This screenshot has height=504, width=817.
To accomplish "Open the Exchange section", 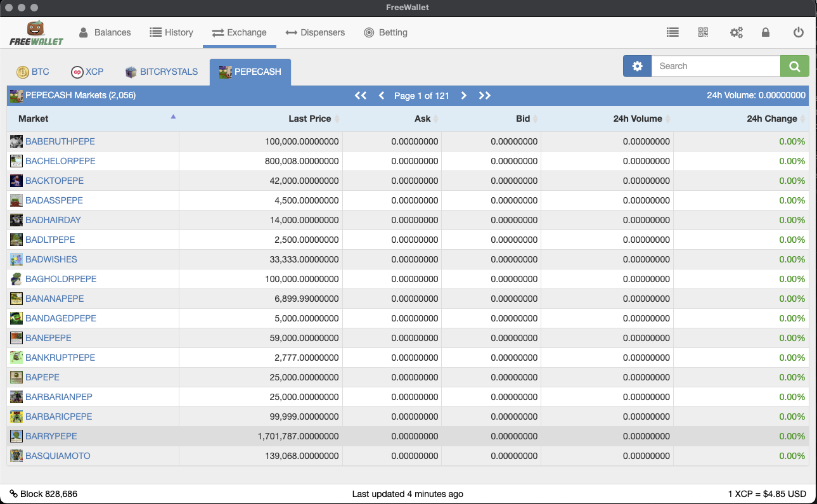I will [x=239, y=32].
